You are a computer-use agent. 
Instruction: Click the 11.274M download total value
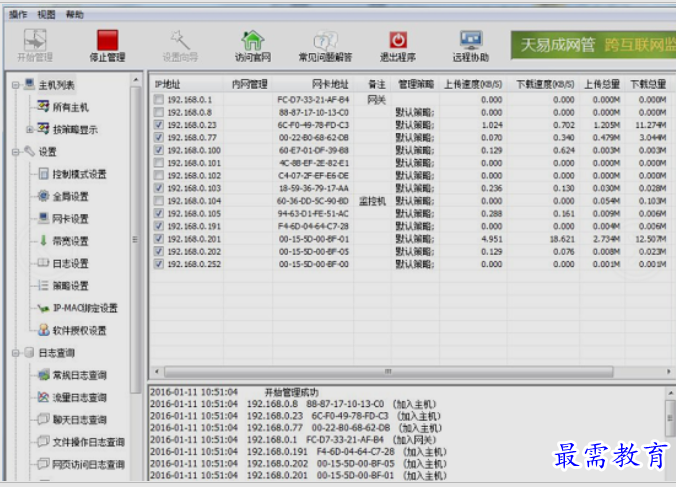coord(651,125)
